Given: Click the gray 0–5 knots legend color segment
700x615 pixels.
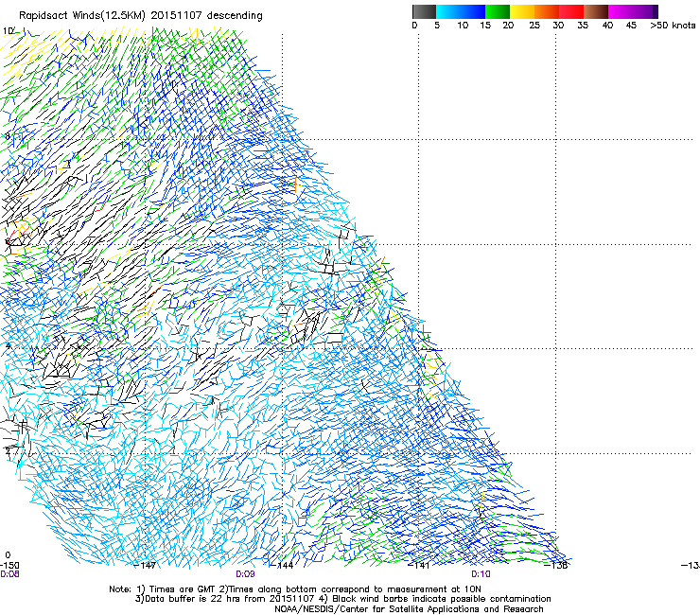Looking at the screenshot, I should click(424, 11).
